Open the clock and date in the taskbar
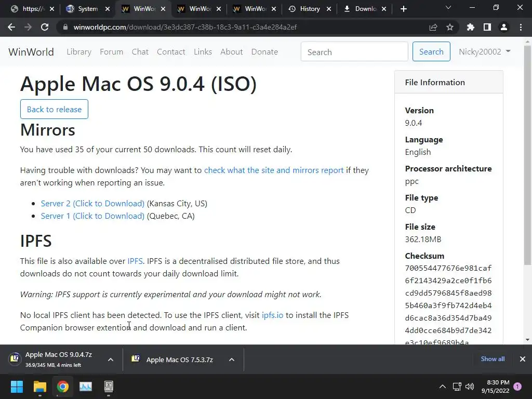 point(495,387)
